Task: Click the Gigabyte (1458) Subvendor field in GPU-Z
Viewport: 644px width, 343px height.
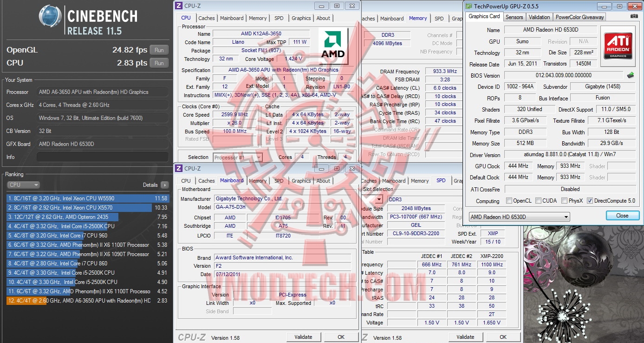Action: [x=603, y=86]
